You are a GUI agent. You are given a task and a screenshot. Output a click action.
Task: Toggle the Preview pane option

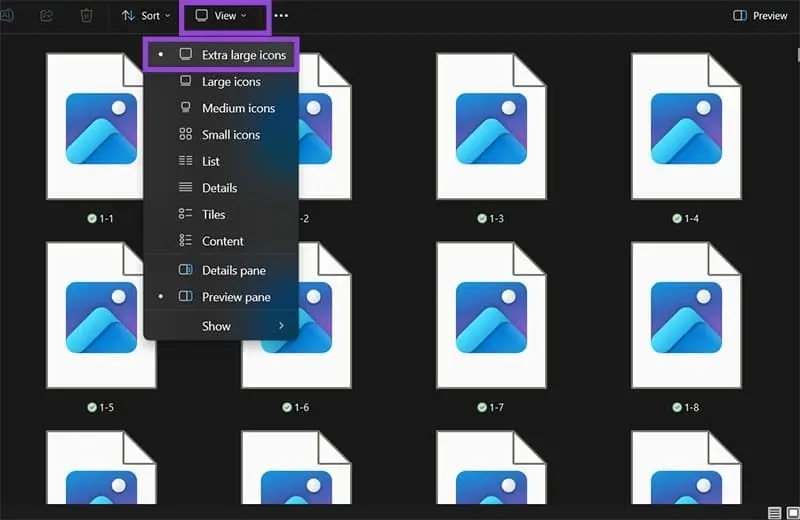point(221,297)
